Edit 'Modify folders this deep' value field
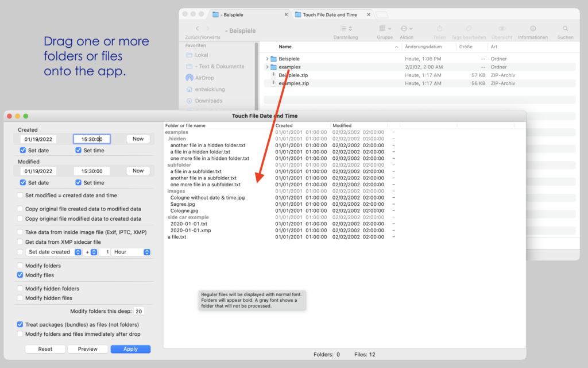 pos(139,311)
